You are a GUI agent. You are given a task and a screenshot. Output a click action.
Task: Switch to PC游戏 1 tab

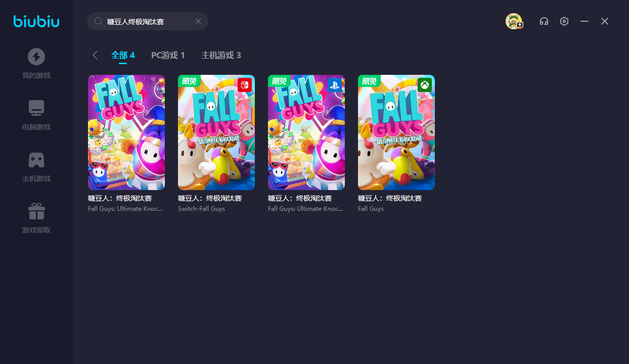[168, 55]
